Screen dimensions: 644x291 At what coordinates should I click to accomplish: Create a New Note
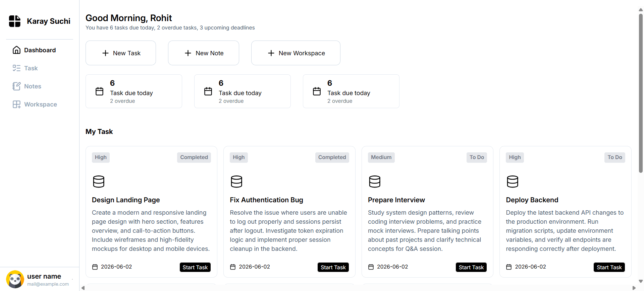204,53
